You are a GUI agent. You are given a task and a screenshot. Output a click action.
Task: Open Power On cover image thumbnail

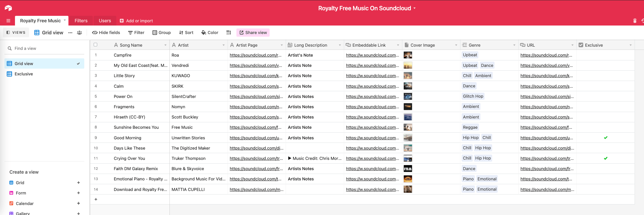pos(408,97)
